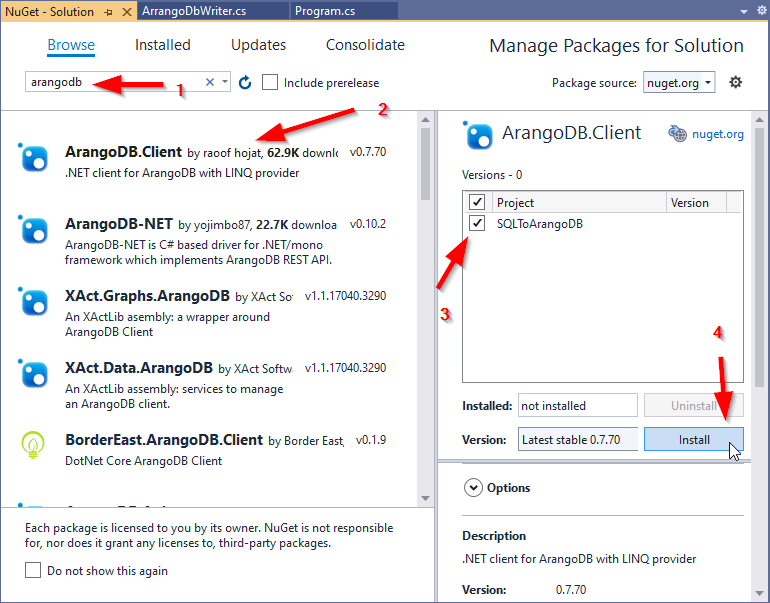The image size is (770, 603).
Task: Switch to the Updates tab
Action: tap(258, 45)
